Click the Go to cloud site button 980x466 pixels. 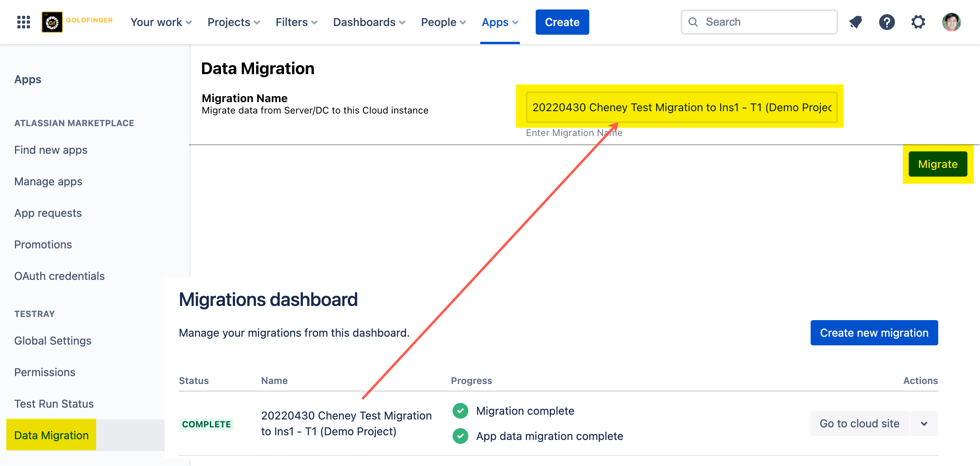tap(859, 423)
